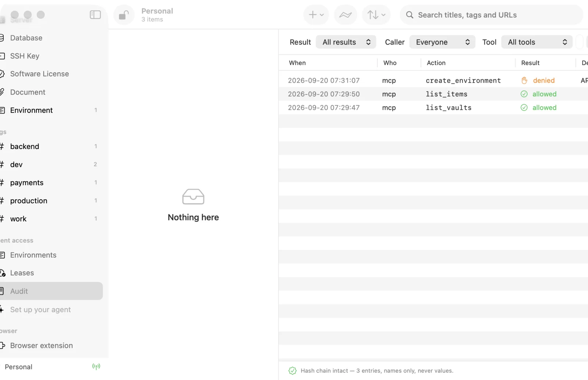Viewport: 588px width, 380px height.
Task: Filter by the dev tag
Action: (51, 165)
